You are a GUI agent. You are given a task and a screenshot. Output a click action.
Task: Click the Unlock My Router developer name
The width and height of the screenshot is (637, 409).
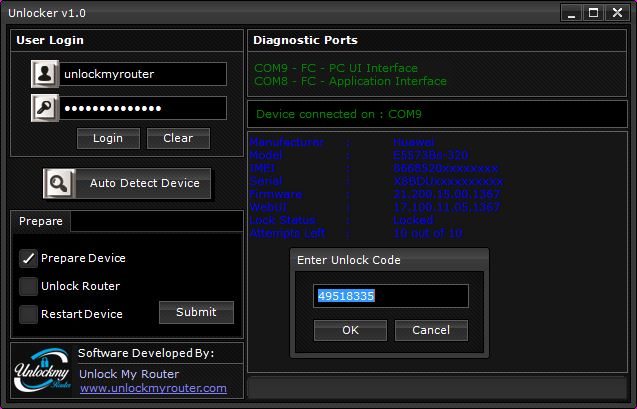pos(129,374)
